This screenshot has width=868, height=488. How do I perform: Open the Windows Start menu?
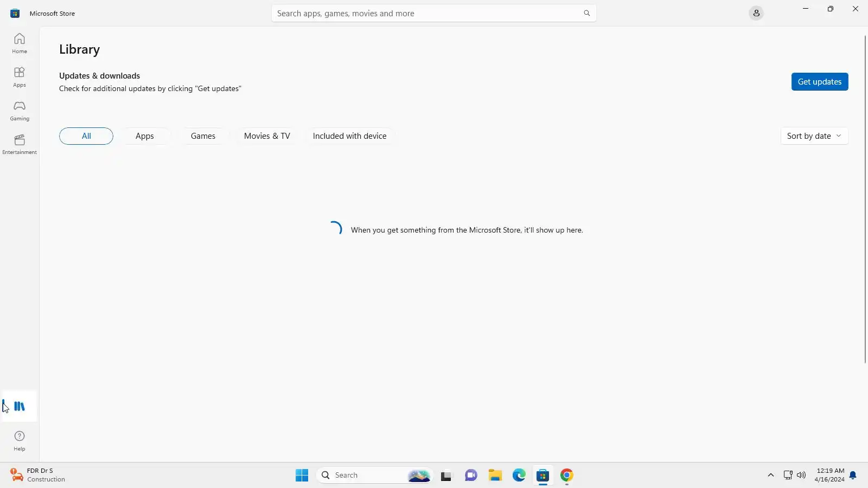point(302,476)
